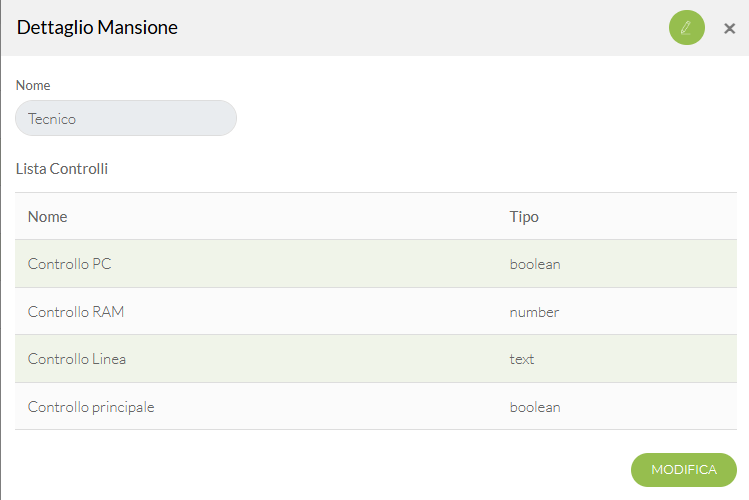Image resolution: width=749 pixels, height=500 pixels.
Task: Click the Nome field containing Tecnico
Action: [126, 118]
